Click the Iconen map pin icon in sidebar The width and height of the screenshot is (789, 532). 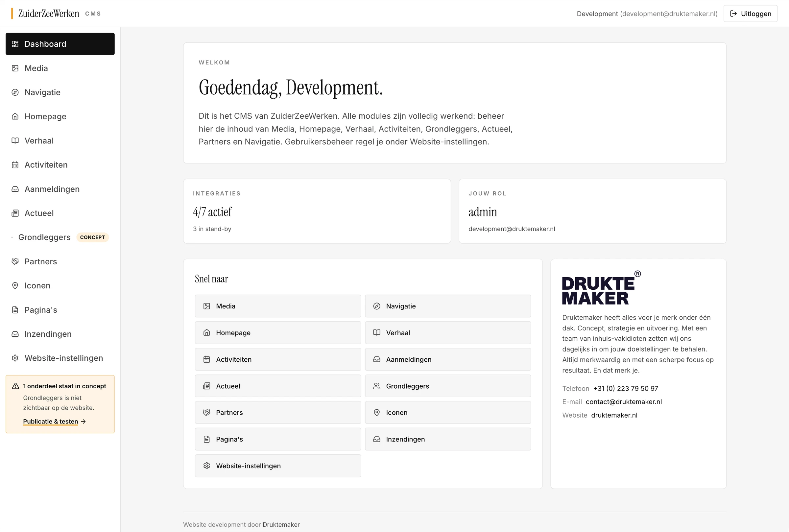point(15,285)
